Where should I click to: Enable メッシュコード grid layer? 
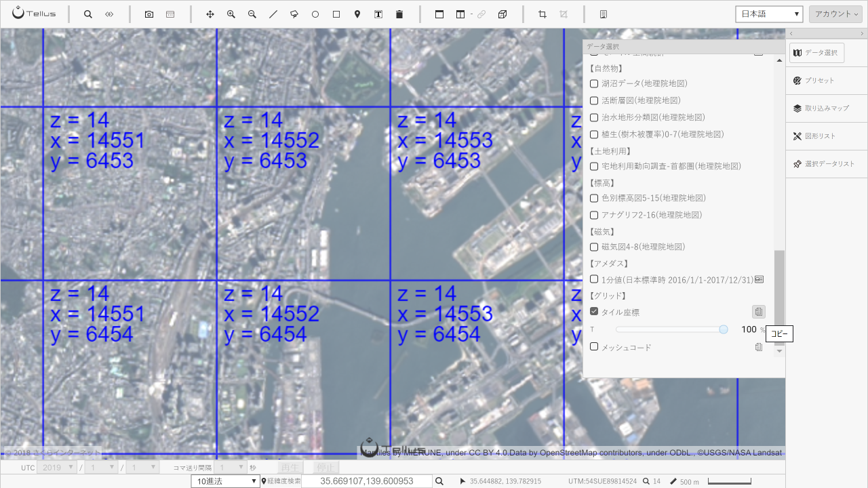click(x=594, y=346)
